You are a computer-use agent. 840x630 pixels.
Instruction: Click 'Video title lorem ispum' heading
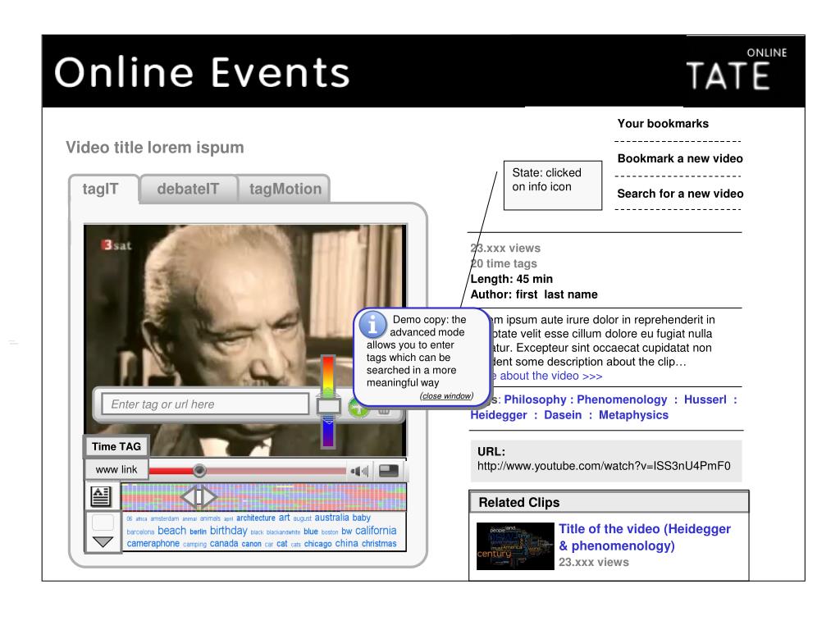[x=155, y=148]
